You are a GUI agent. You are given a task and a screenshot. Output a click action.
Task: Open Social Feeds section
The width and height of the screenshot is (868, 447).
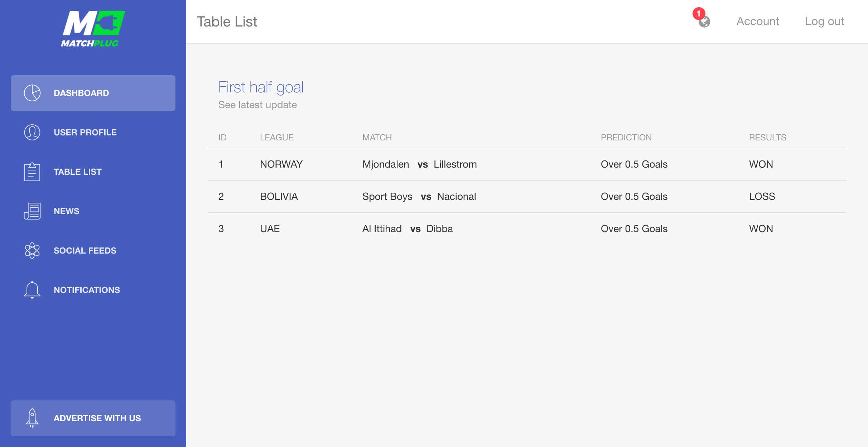click(x=93, y=251)
